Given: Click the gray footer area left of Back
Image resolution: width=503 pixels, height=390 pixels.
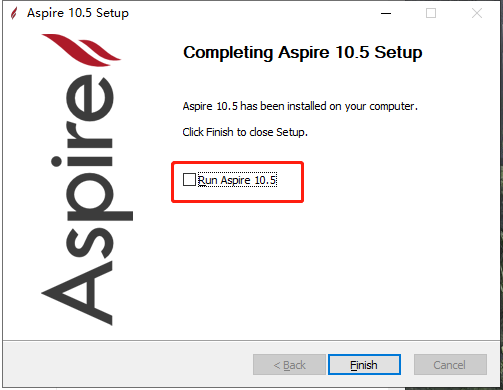Looking at the screenshot, I should (x=127, y=365).
